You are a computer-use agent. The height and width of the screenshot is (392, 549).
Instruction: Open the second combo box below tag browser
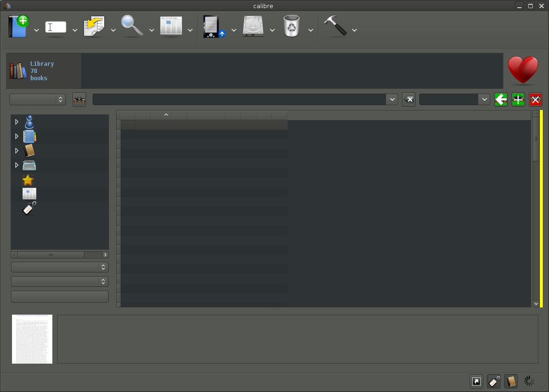coord(60,282)
